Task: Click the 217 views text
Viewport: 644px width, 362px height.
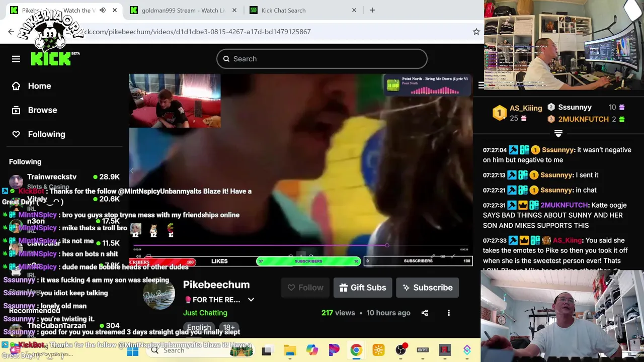Action: pyautogui.click(x=338, y=313)
